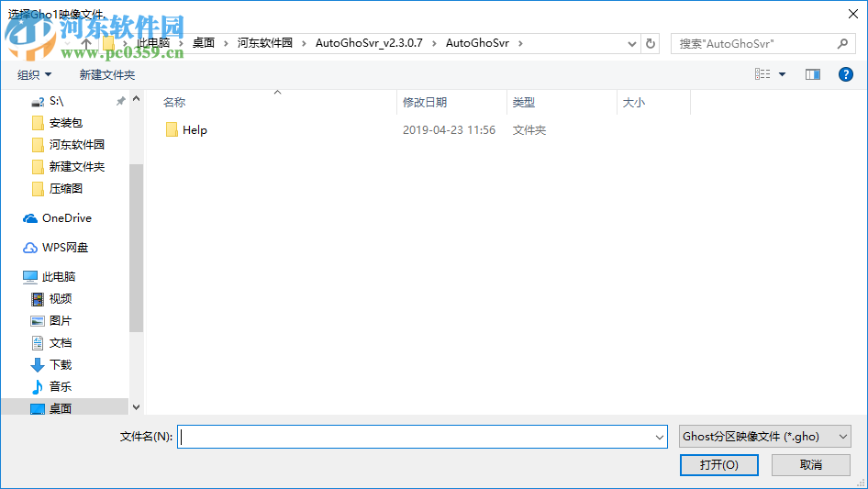Click the navigation pane scrollbar thumb

136,248
